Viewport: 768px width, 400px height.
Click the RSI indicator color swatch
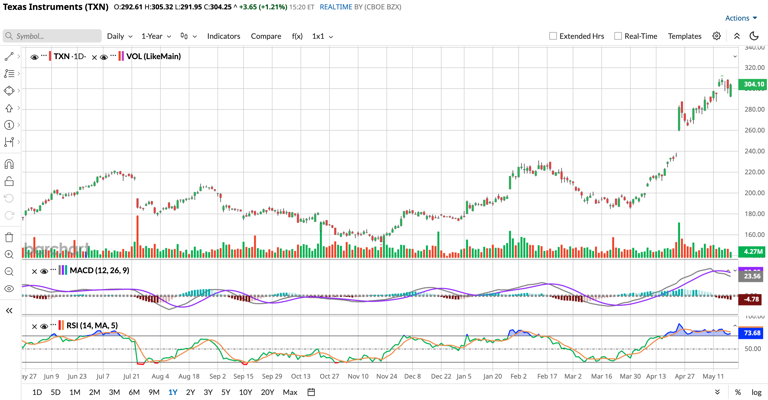[x=61, y=326]
